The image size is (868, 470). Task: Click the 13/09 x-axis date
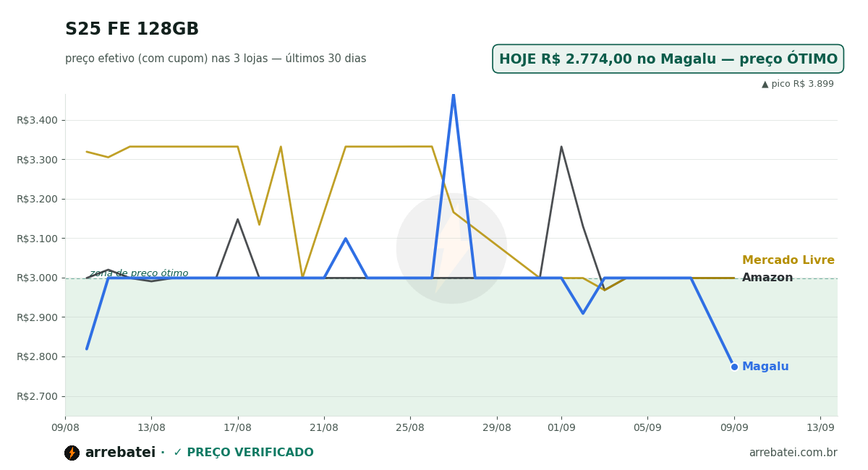(x=820, y=427)
